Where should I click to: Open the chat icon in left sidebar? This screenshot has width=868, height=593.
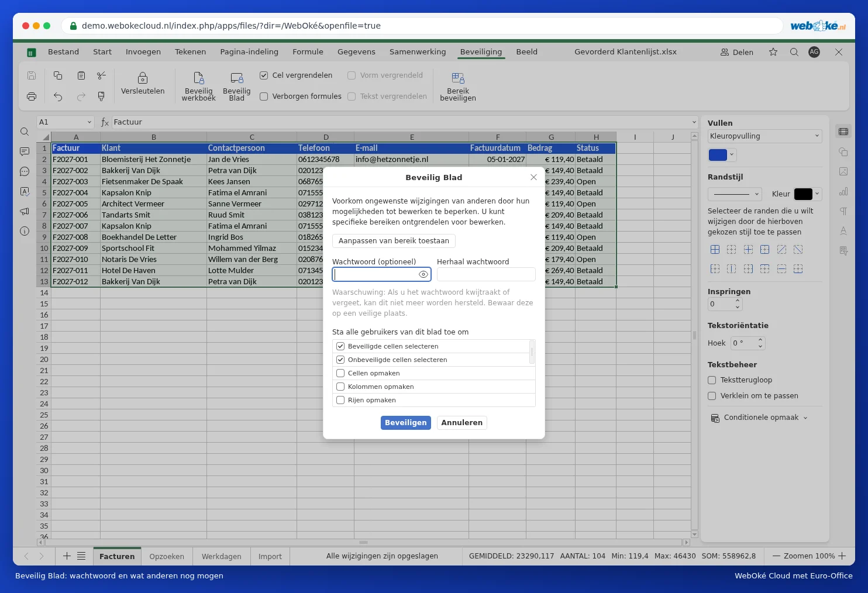coord(25,171)
